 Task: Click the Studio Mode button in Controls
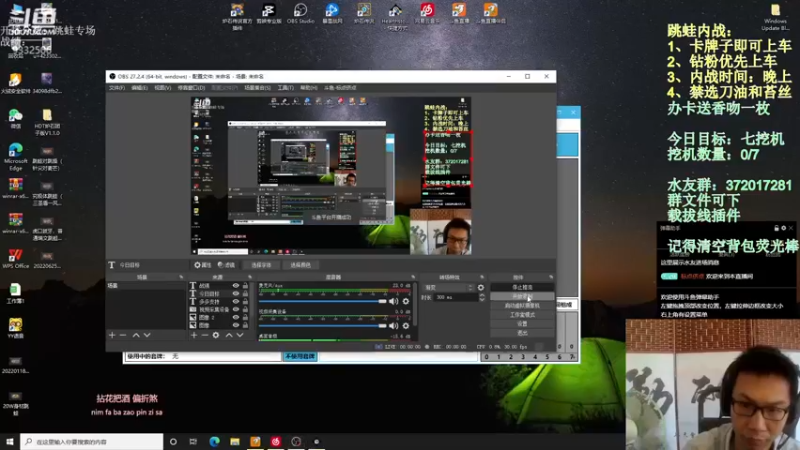[x=522, y=315]
